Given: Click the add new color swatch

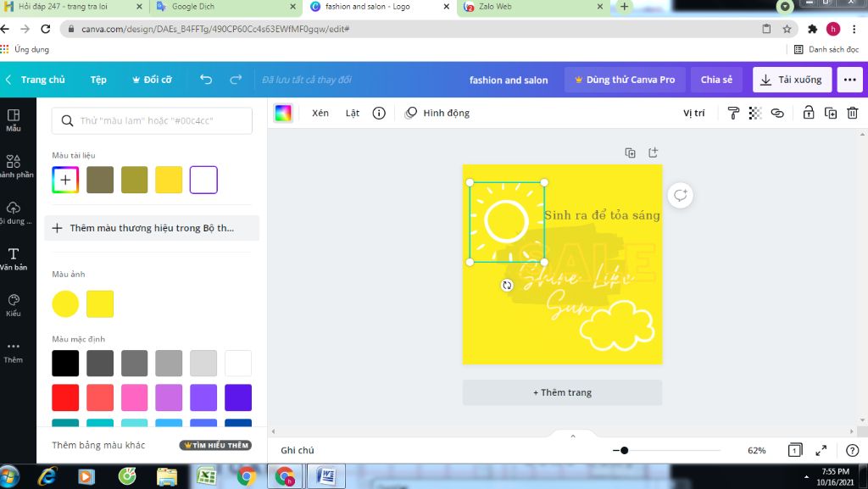Looking at the screenshot, I should click(65, 180).
